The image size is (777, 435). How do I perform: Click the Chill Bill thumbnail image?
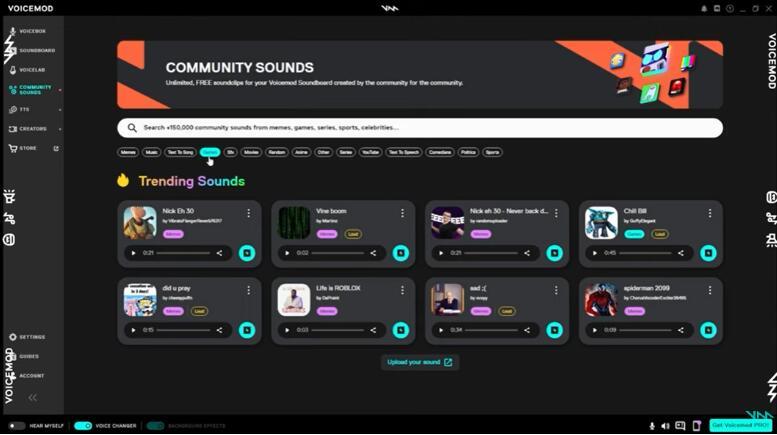[601, 223]
